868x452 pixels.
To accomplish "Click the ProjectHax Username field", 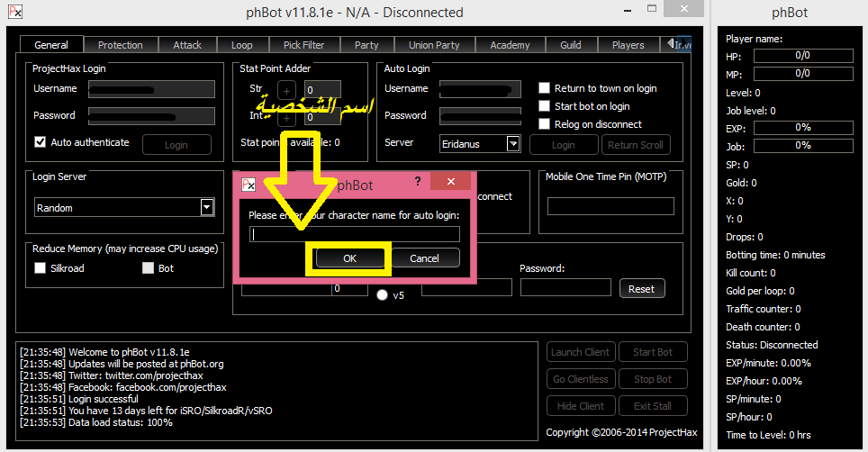I will coord(151,89).
